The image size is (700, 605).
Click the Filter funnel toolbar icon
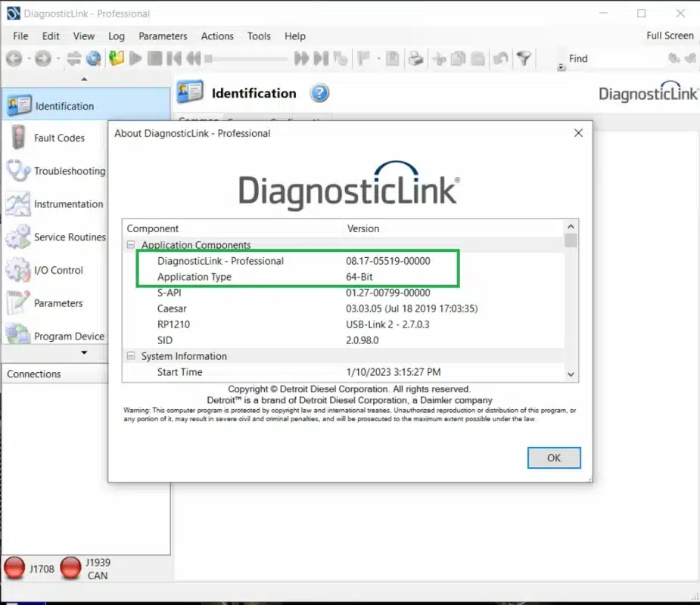524,58
